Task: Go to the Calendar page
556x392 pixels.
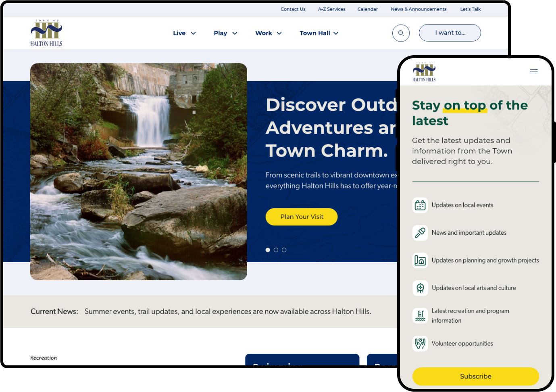Action: click(x=368, y=9)
